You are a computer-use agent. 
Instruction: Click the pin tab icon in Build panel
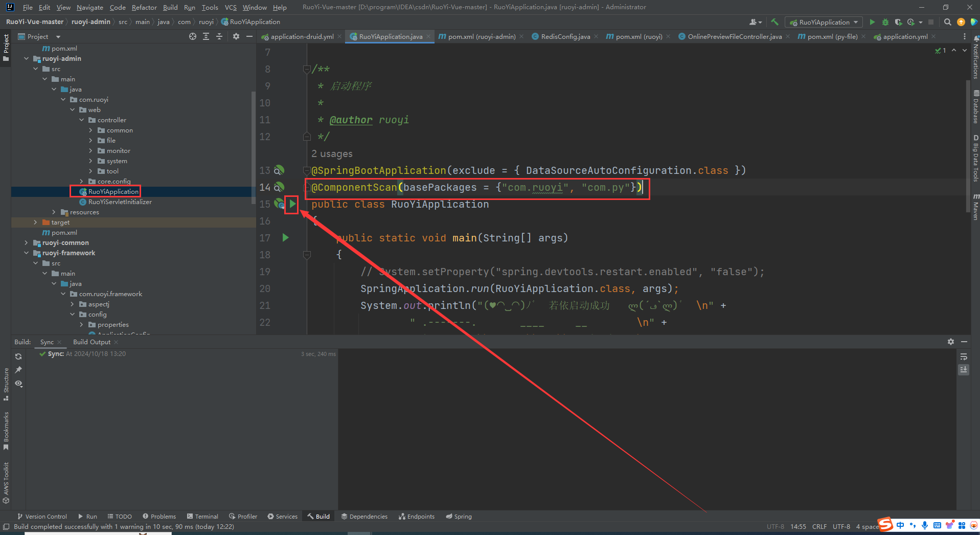click(19, 370)
